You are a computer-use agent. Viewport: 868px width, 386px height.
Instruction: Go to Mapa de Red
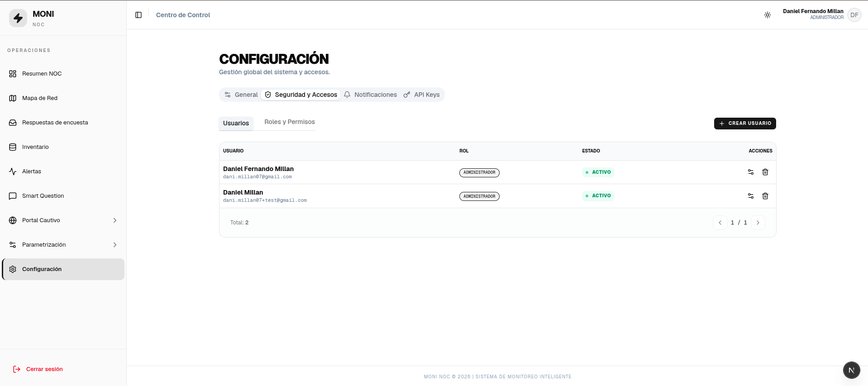pos(63,98)
